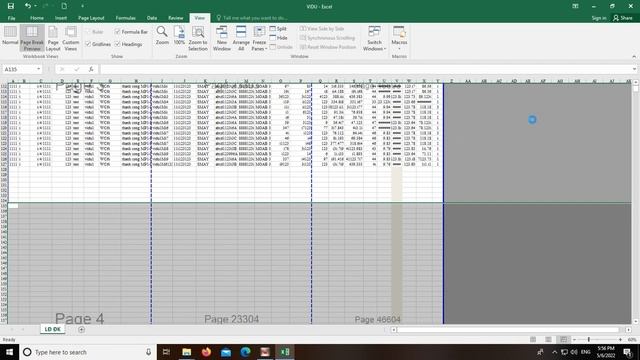Open Custom Views dialog
This screenshot has width=640, height=360.
click(71, 38)
